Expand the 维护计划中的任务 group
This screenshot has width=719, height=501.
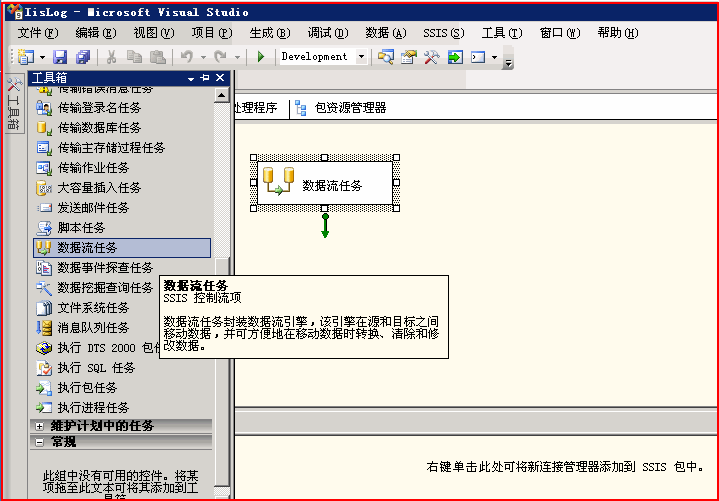39,426
